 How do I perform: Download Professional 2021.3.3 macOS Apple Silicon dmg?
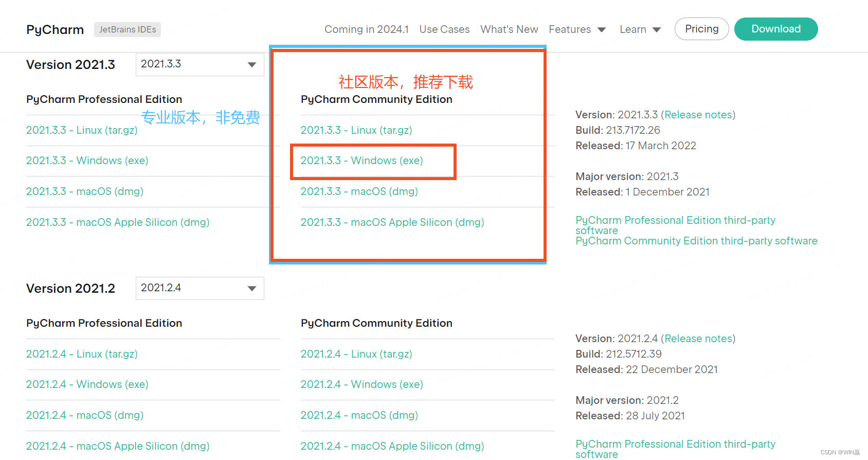[x=118, y=222]
